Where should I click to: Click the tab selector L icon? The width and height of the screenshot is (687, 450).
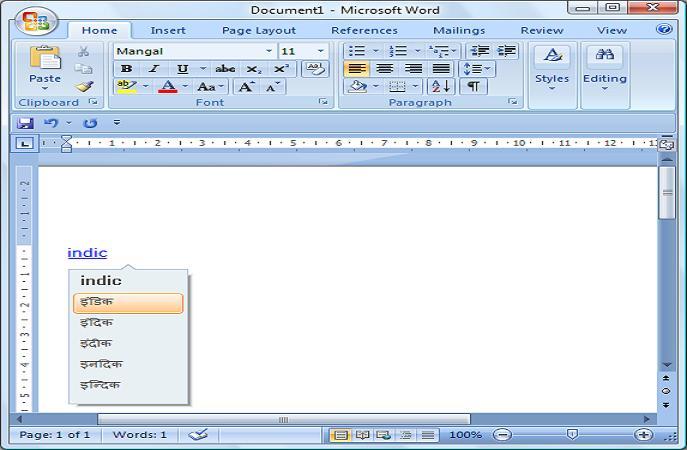click(25, 143)
